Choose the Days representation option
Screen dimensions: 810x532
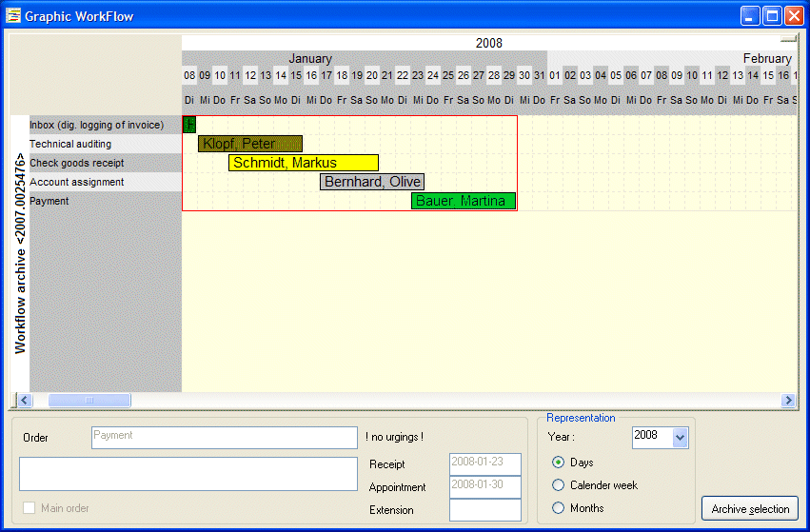(558, 463)
